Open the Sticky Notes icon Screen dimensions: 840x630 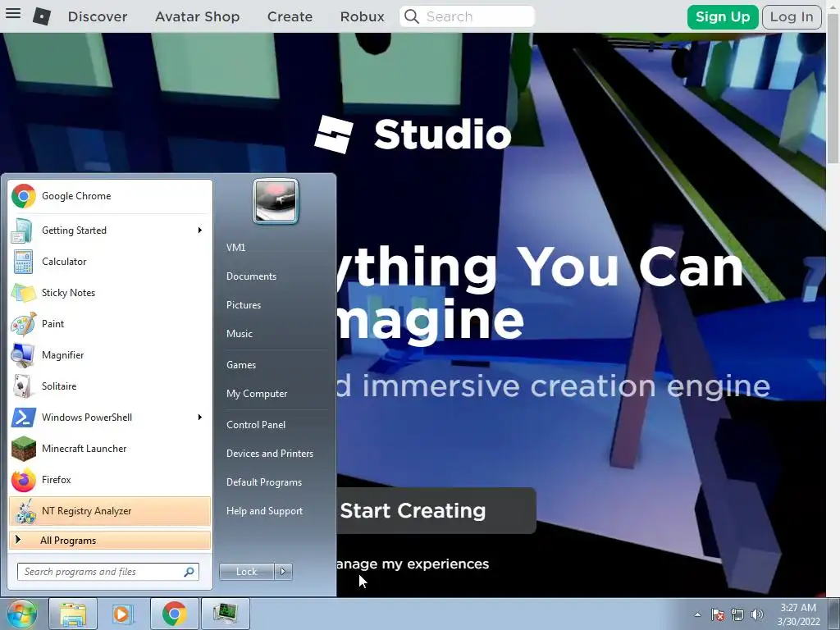[x=23, y=293]
